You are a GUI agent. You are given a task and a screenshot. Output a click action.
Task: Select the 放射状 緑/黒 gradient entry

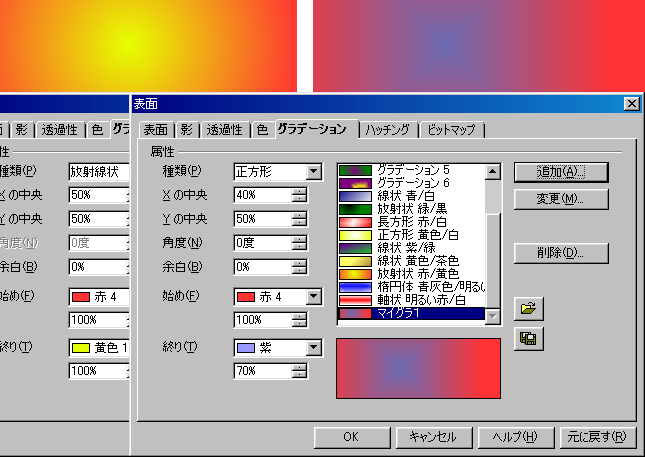click(412, 209)
